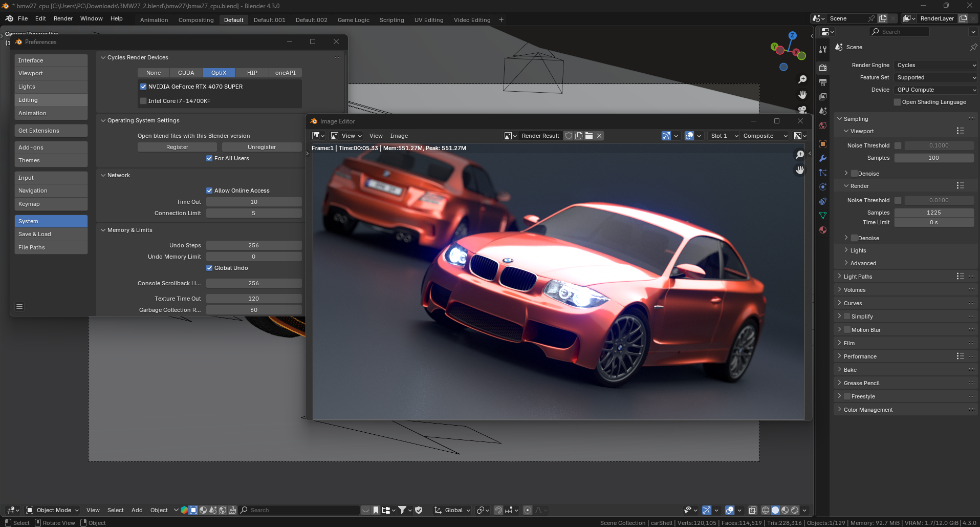Select CUDA render device backend
980x527 pixels.
tap(186, 73)
